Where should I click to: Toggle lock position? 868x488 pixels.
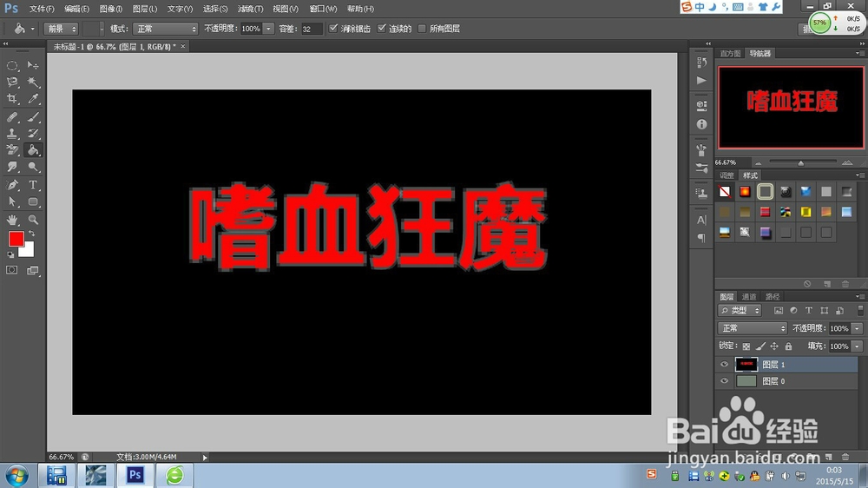point(774,346)
